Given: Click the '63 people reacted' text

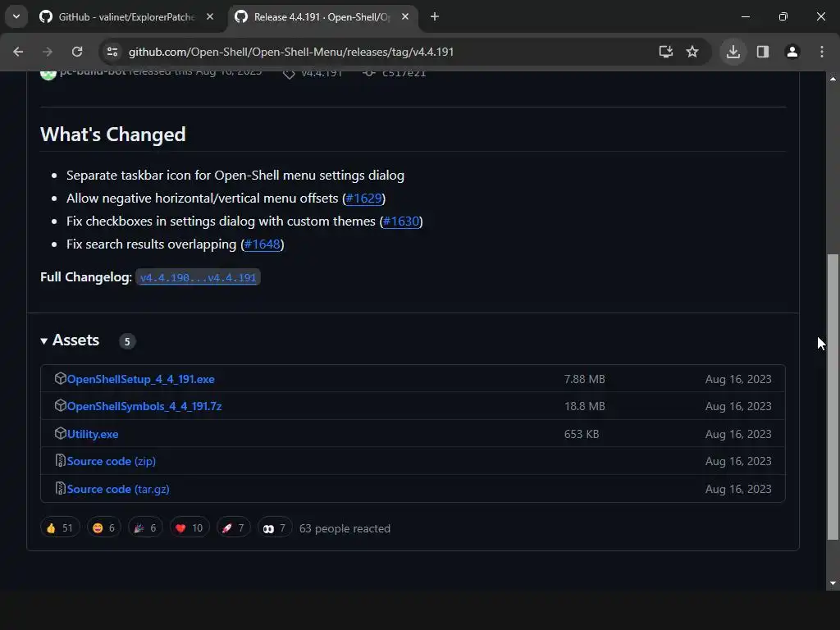Looking at the screenshot, I should click(x=345, y=529).
